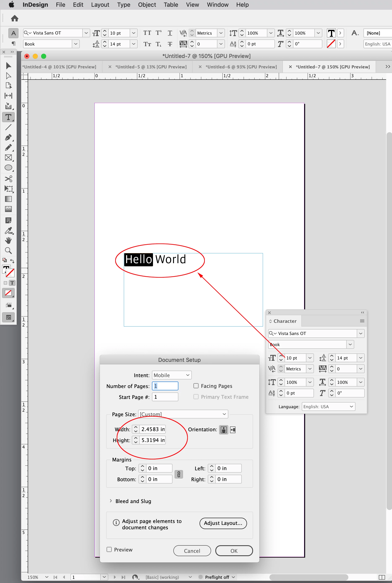The width and height of the screenshot is (392, 583).
Task: Select the Zoom tool magnifier
Action: coord(8,251)
